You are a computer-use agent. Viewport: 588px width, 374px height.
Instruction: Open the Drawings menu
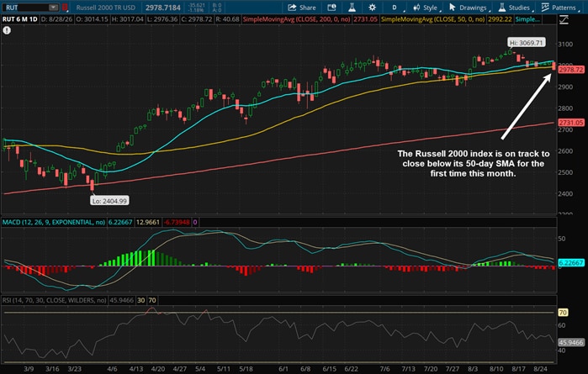pos(468,8)
